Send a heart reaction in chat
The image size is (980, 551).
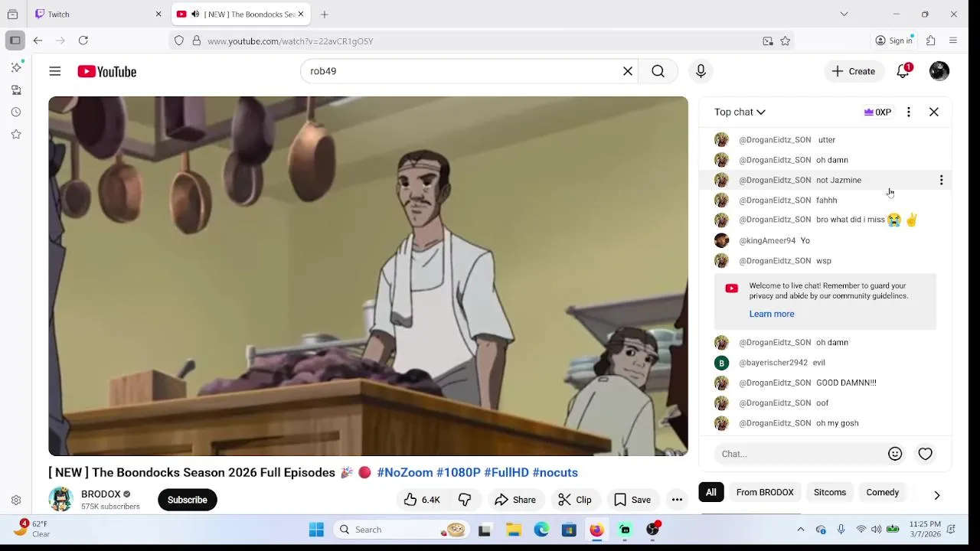pos(925,454)
